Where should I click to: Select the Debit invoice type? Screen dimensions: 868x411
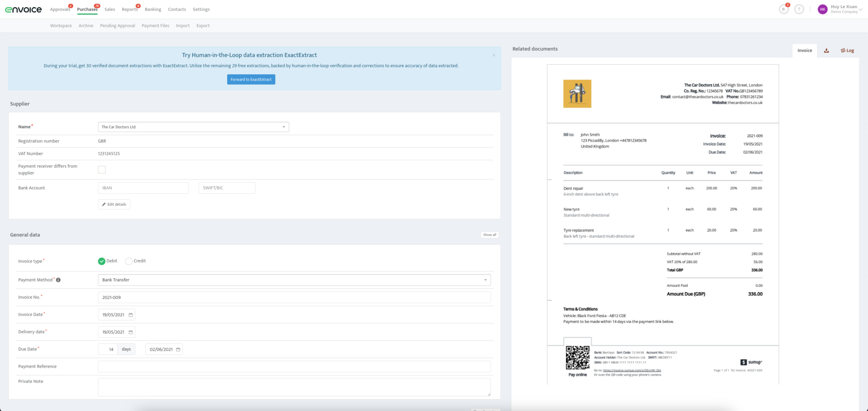coord(101,261)
